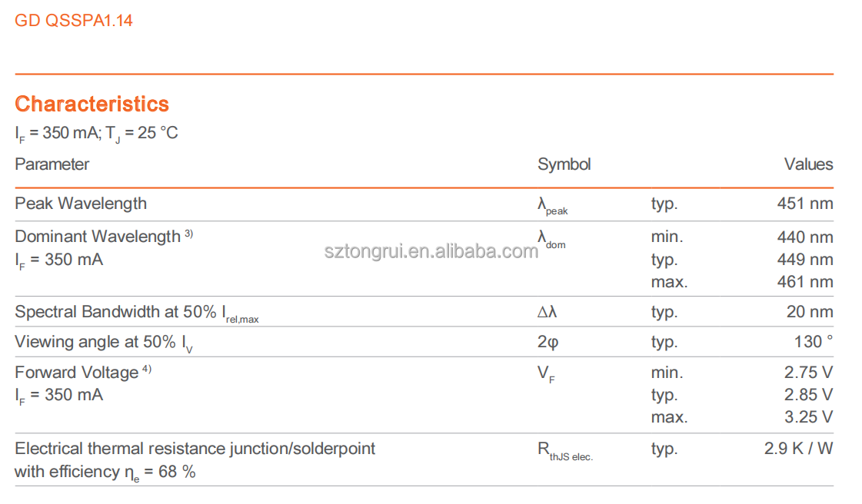Click footnote 3 beside Dominant Wavelength

(x=188, y=234)
